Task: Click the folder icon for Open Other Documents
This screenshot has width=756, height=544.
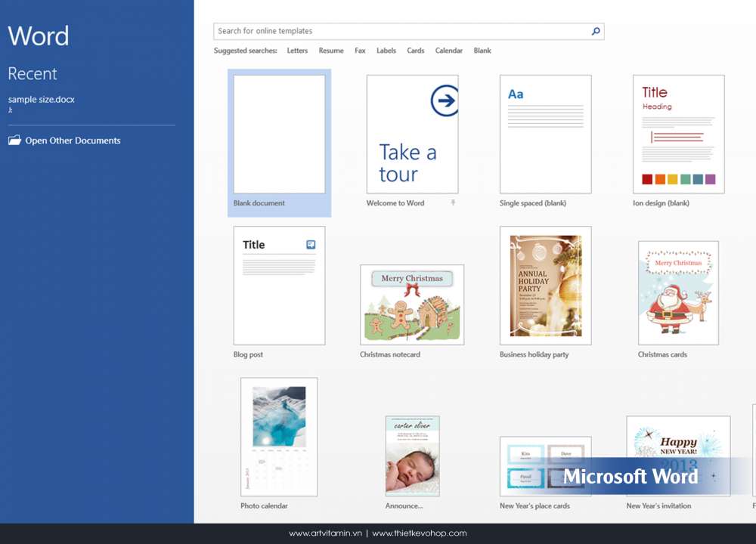Action: coord(14,141)
